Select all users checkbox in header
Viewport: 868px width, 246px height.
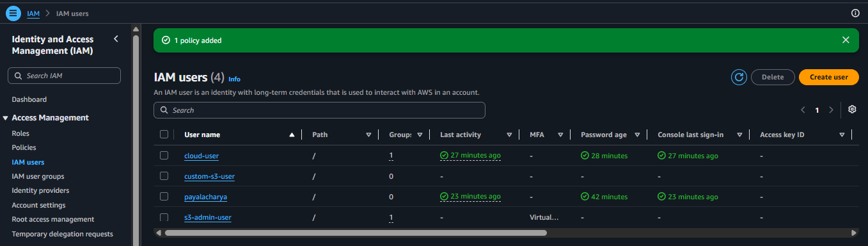point(164,135)
